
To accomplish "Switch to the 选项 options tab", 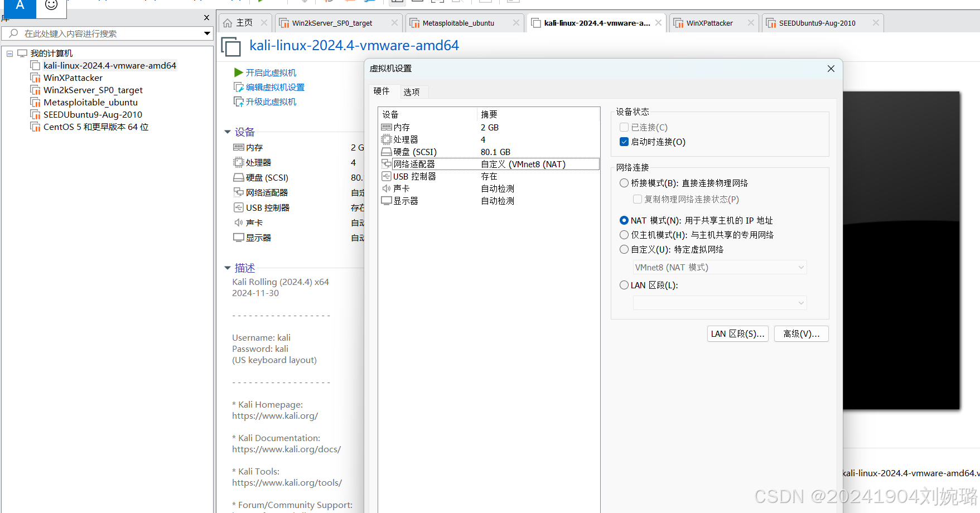I will (412, 92).
